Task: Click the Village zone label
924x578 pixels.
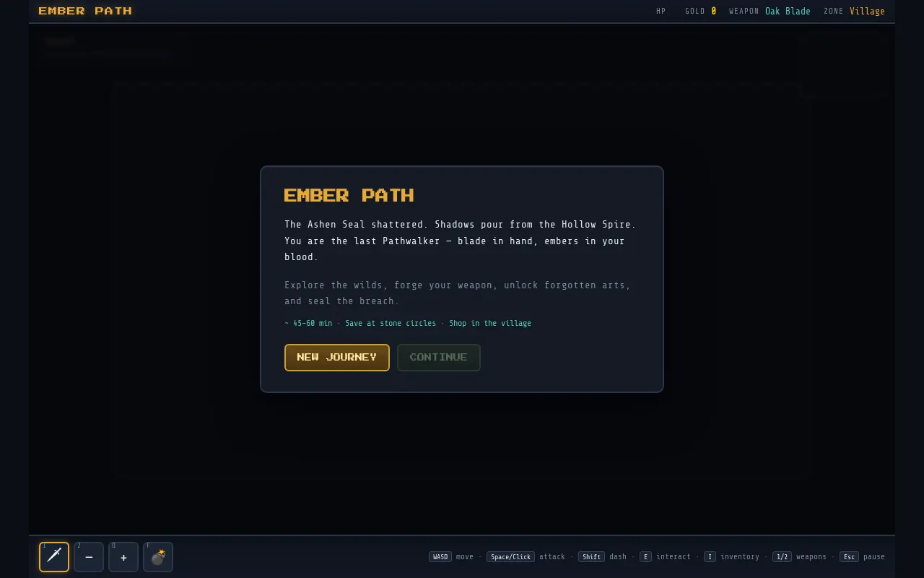Action: pos(867,12)
